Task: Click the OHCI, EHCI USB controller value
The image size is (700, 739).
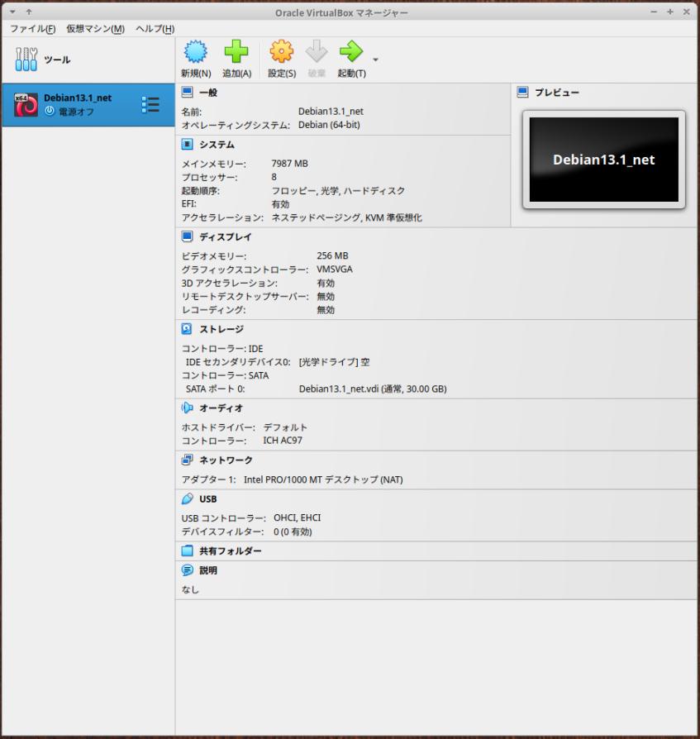Action: 298,517
